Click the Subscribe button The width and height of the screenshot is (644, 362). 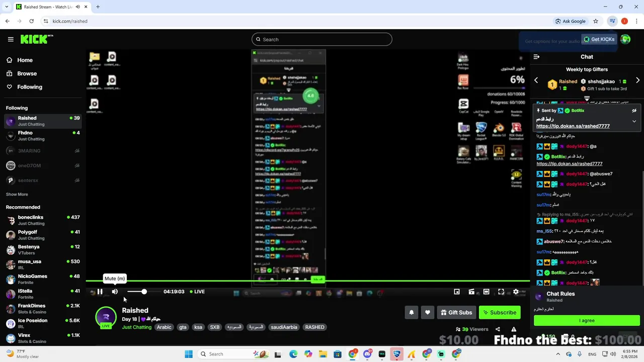click(500, 312)
